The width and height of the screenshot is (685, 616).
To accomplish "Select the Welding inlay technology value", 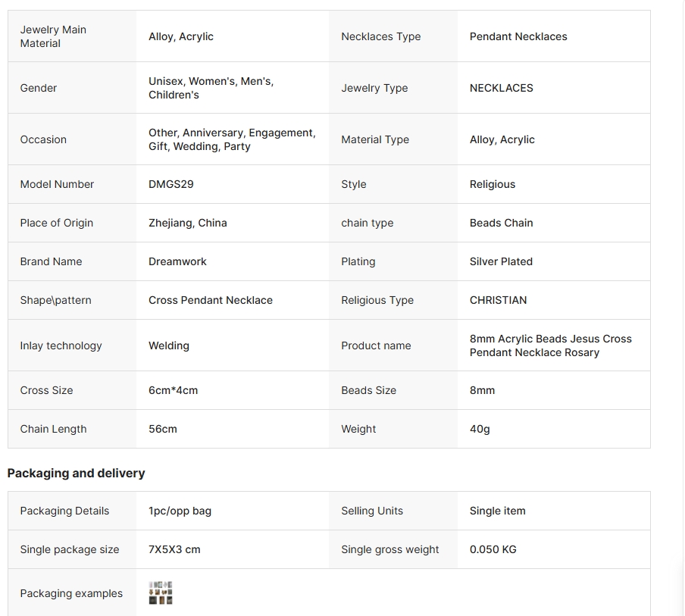I will click(168, 346).
